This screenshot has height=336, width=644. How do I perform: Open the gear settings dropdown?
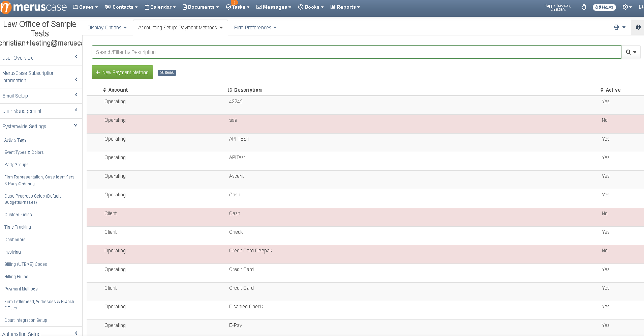click(x=627, y=7)
